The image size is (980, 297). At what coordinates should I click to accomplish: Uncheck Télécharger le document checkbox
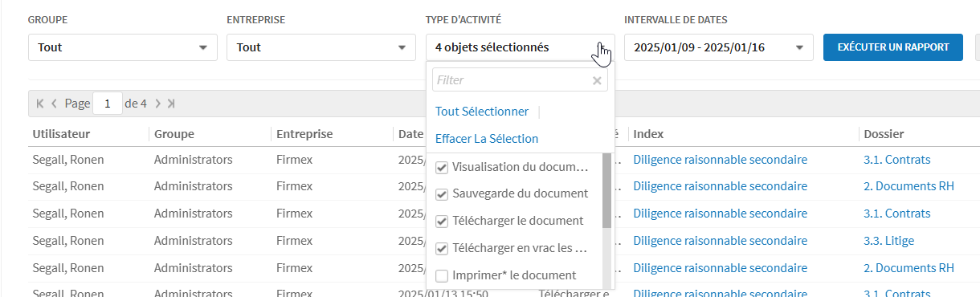(x=441, y=222)
